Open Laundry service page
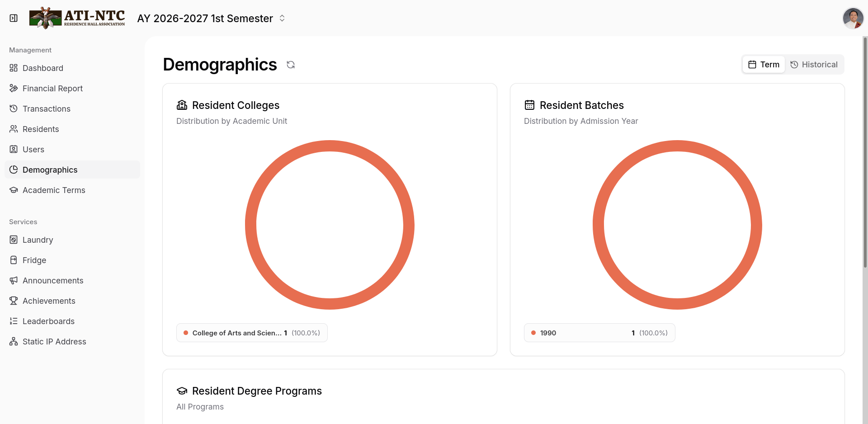 [72, 240]
